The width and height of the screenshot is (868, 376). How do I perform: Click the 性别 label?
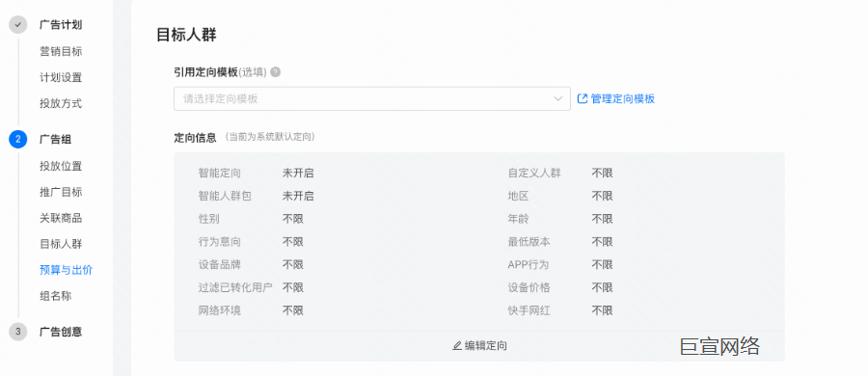(208, 219)
